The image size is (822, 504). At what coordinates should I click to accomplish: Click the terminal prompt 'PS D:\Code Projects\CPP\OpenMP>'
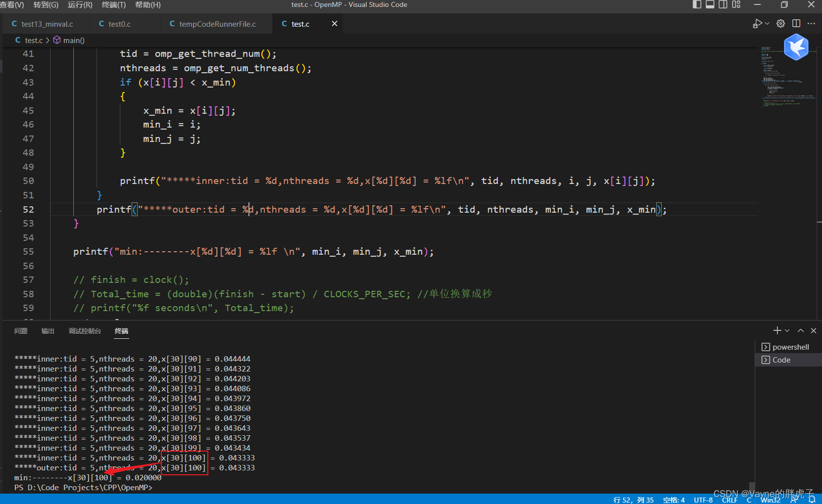[x=83, y=488]
